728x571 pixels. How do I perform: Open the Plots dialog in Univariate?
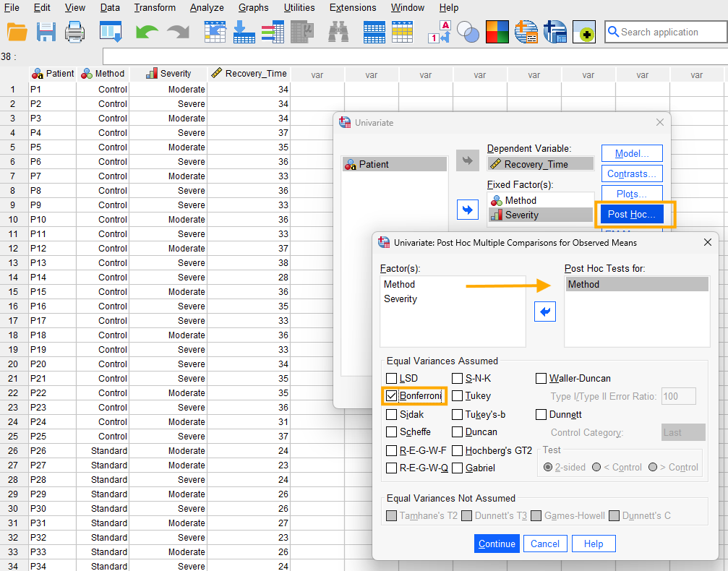click(x=631, y=194)
